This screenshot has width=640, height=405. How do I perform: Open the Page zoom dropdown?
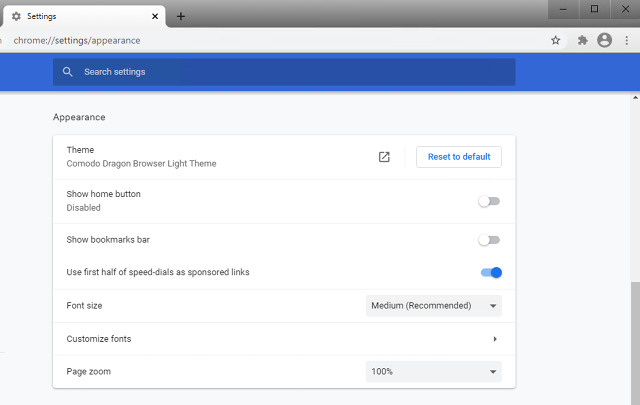pyautogui.click(x=433, y=372)
